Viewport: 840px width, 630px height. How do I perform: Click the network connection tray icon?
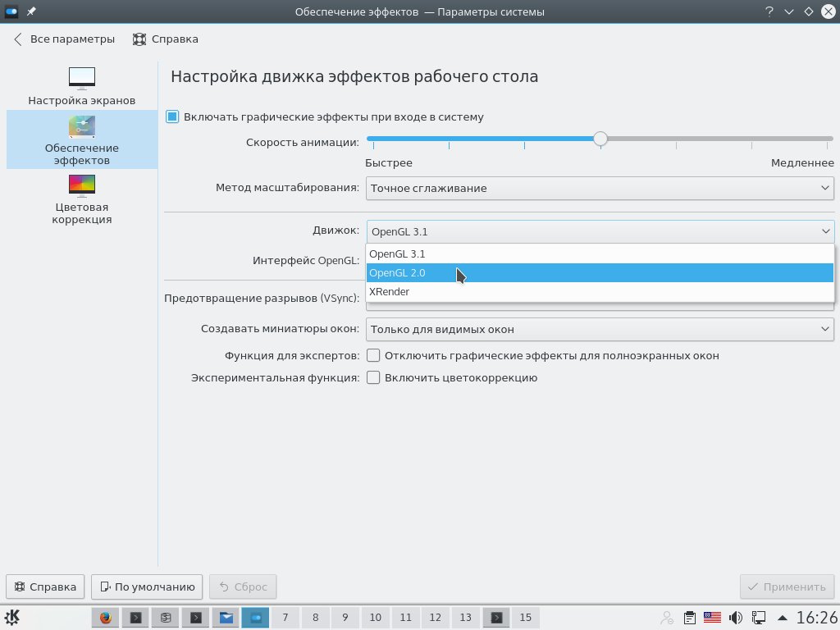(x=760, y=618)
